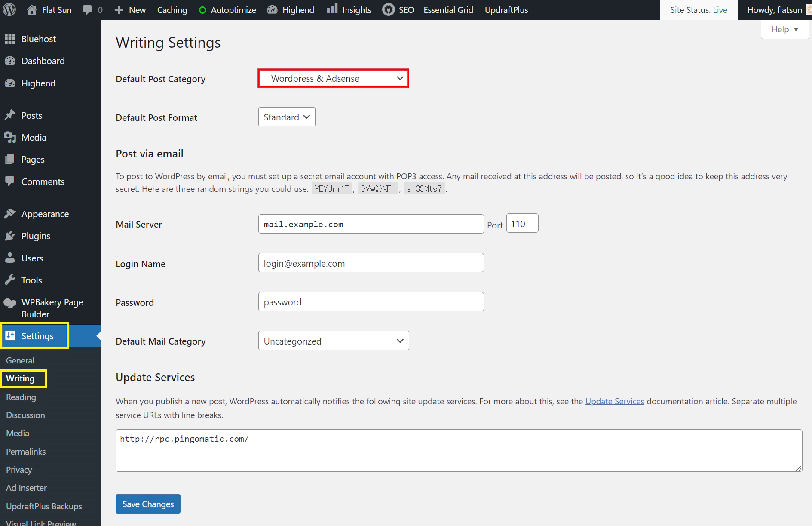812x526 pixels.
Task: Go to Discussion settings
Action: coord(25,415)
